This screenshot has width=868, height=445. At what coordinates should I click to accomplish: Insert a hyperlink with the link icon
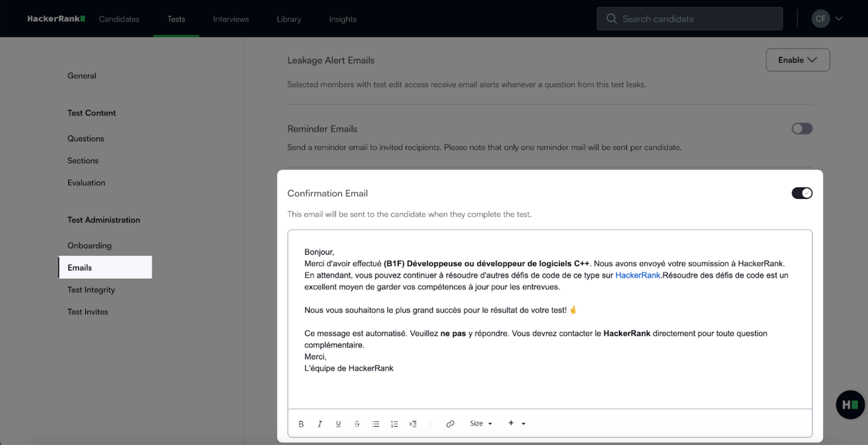450,424
